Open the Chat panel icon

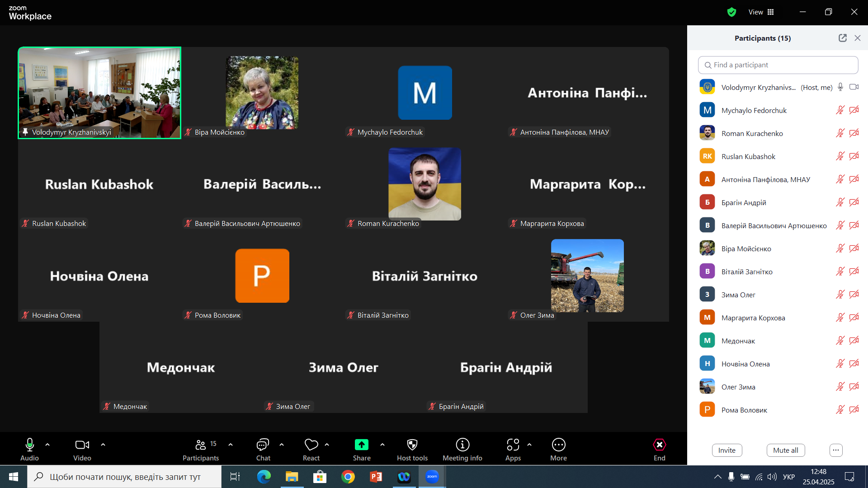pyautogui.click(x=263, y=445)
